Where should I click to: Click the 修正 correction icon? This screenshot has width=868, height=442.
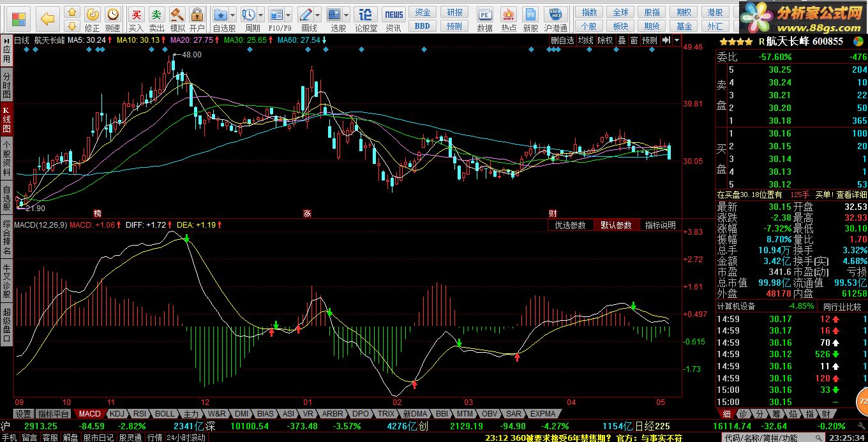pos(93,19)
